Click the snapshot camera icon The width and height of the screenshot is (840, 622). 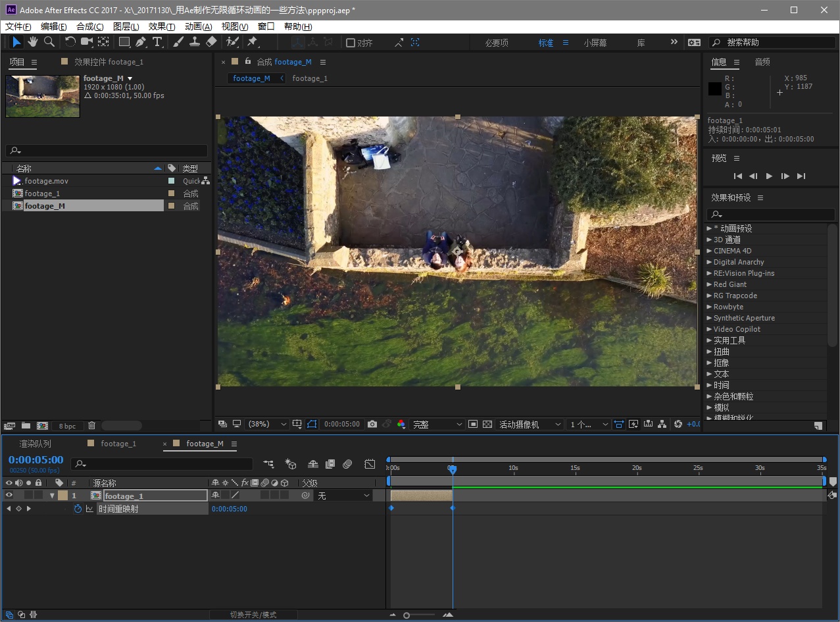(x=372, y=425)
